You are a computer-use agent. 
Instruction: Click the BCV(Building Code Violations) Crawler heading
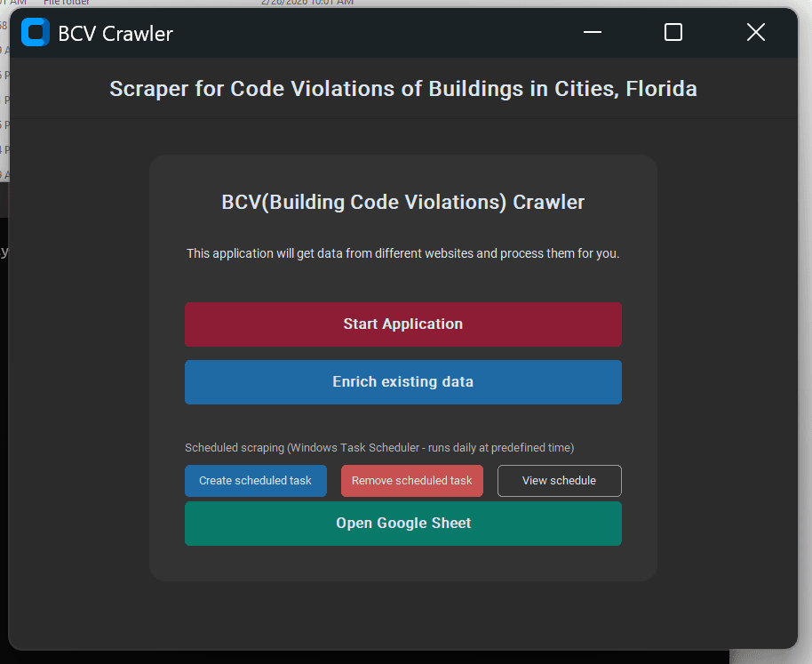pos(402,203)
